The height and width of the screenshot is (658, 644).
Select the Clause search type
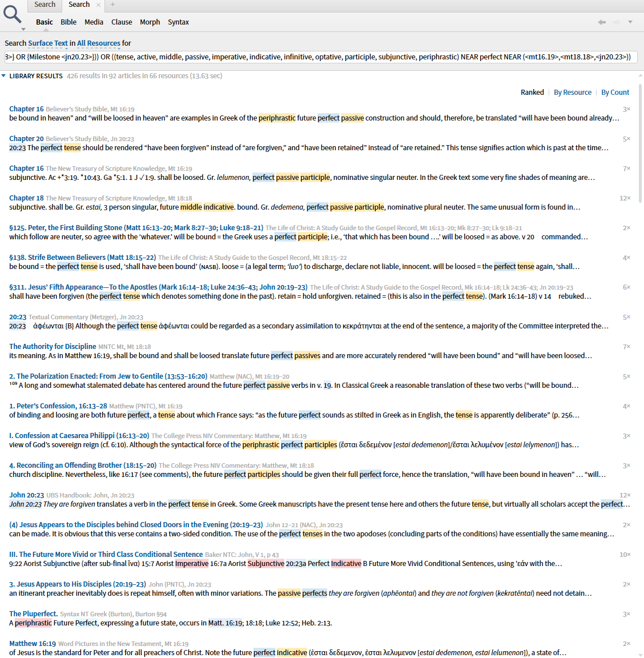(122, 22)
